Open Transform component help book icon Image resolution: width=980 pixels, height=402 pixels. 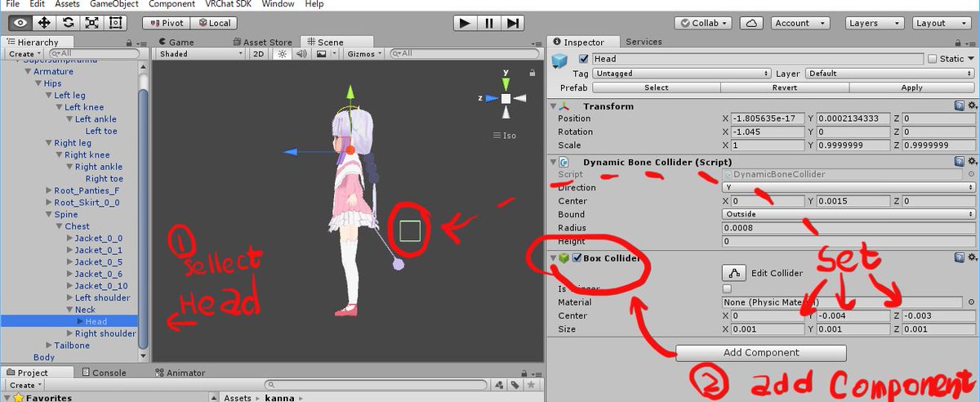(x=960, y=106)
